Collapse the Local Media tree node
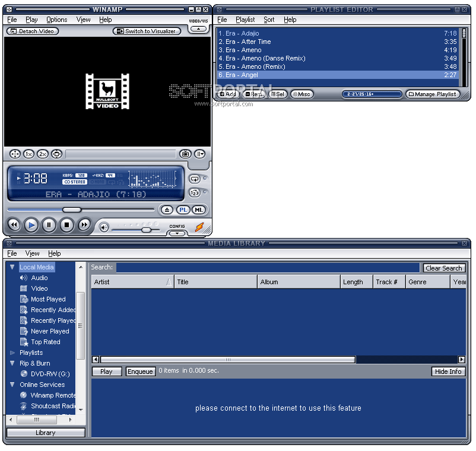Screen dimensions: 476x451 click(12, 267)
